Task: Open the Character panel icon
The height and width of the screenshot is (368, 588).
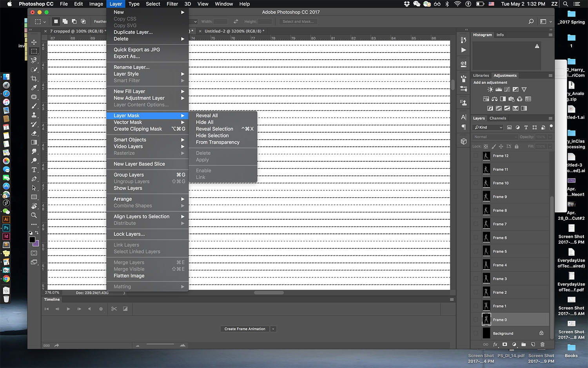Action: (x=464, y=117)
